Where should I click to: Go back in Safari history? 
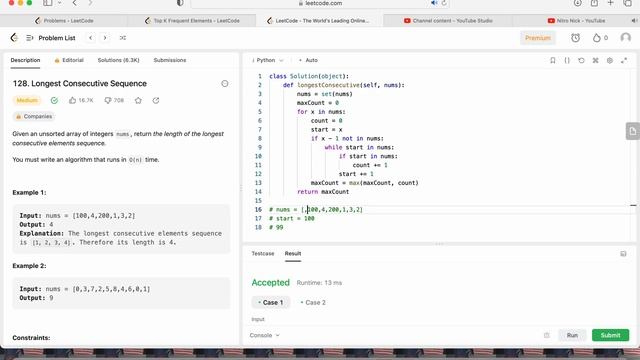74,3
